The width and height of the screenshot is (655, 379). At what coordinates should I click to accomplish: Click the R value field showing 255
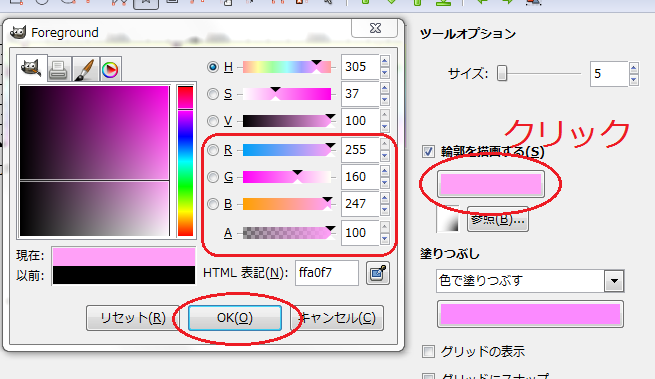(x=360, y=150)
